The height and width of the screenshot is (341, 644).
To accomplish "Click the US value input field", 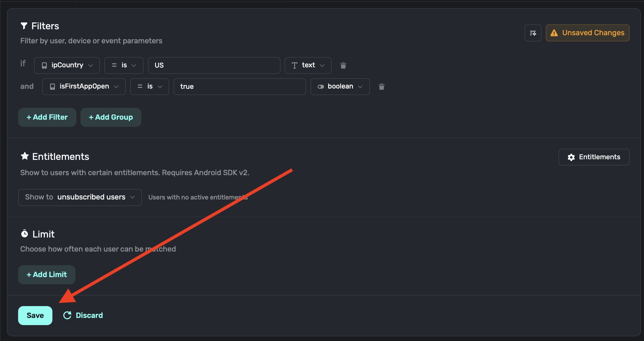I will coord(214,65).
